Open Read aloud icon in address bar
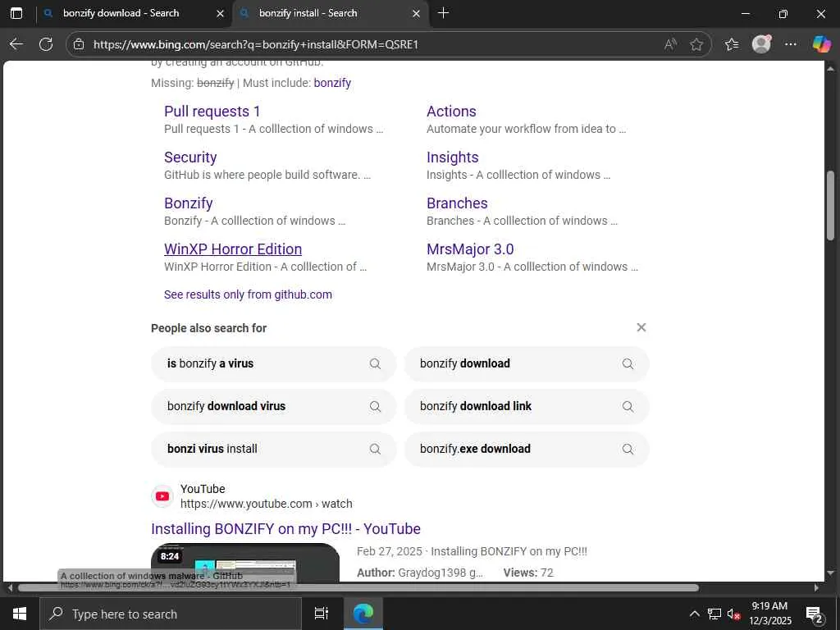Viewport: 840px width, 630px height. pos(670,44)
